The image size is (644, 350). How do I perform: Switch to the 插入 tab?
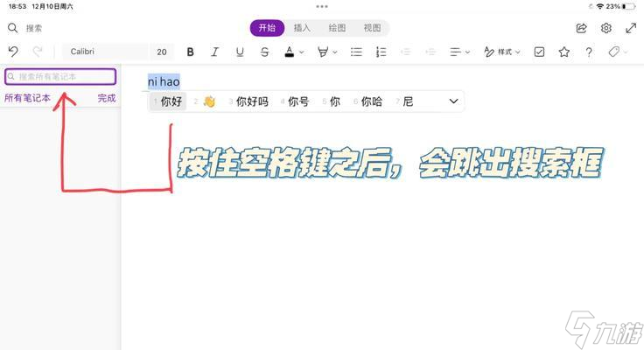[x=302, y=28]
